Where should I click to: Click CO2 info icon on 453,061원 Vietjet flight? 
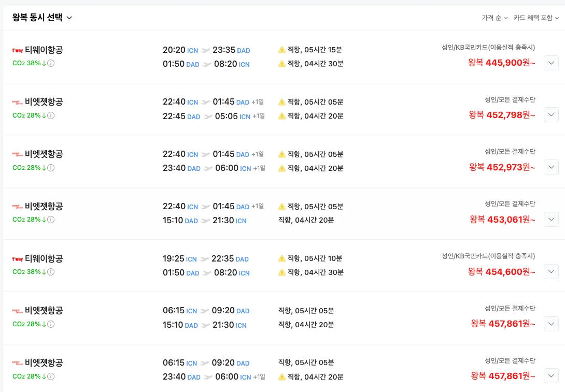[x=51, y=220]
